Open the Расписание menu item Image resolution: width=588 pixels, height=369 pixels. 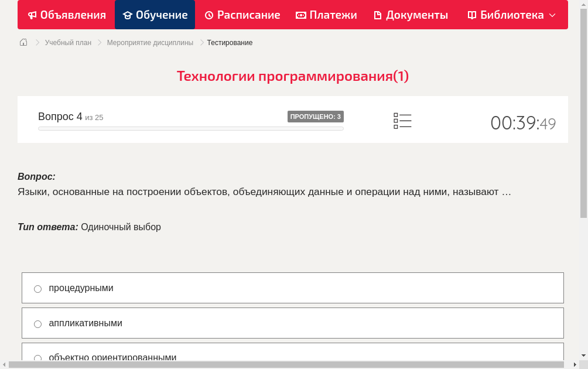click(x=242, y=15)
